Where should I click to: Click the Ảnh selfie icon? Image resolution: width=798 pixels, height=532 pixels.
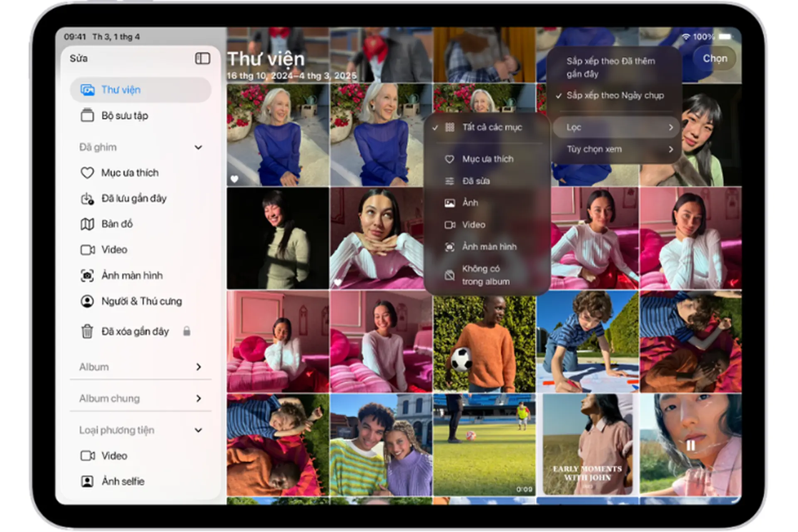tap(87, 481)
